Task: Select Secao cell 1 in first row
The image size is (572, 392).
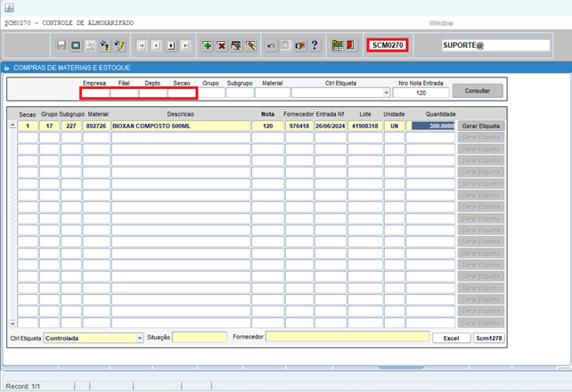Action: tap(28, 126)
